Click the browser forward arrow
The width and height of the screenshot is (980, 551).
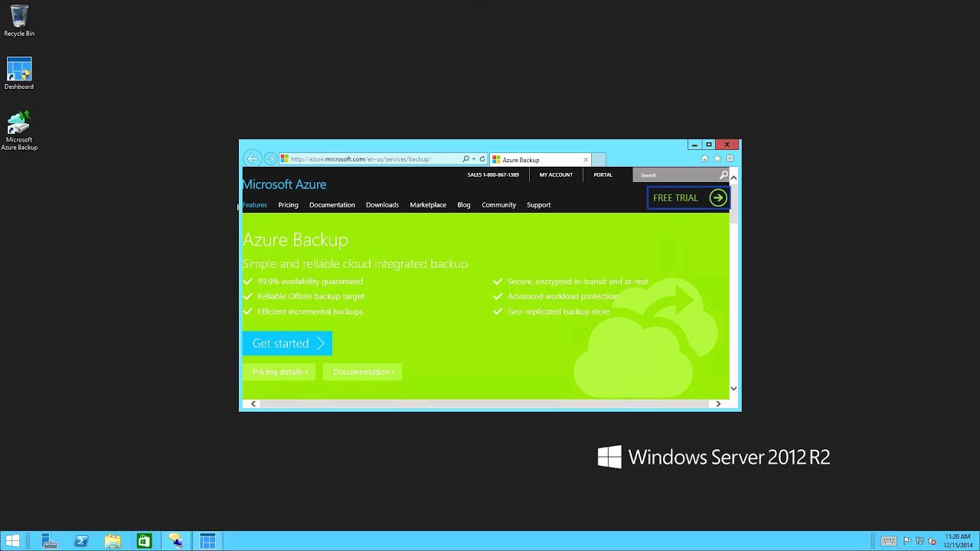coord(270,159)
